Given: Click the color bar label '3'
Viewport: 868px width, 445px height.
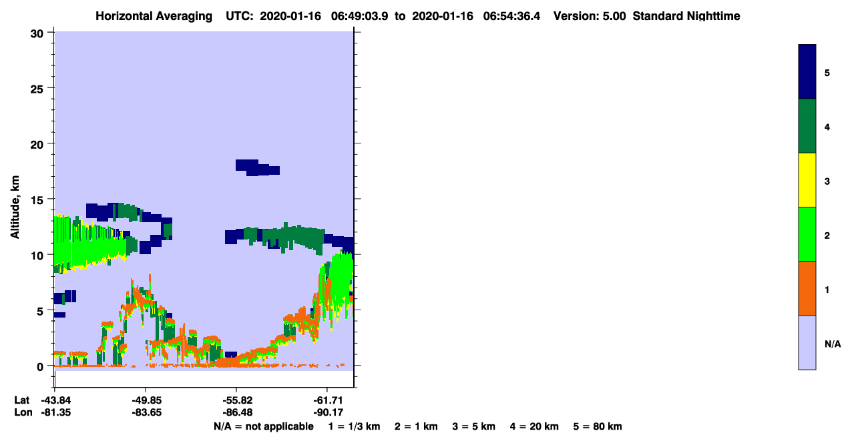Looking at the screenshot, I should (827, 181).
